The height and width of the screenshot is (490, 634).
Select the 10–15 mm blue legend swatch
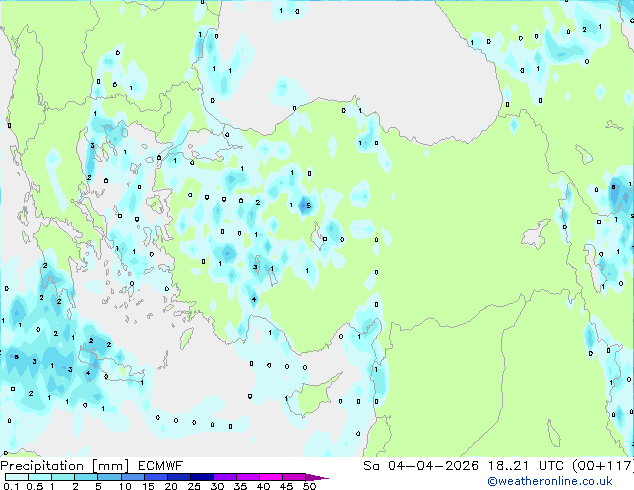[133, 477]
